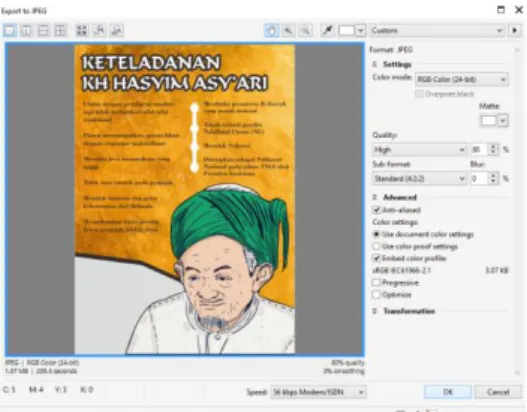The width and height of the screenshot is (527, 412).
Task: Click the Blur percent input field
Action: 479,178
